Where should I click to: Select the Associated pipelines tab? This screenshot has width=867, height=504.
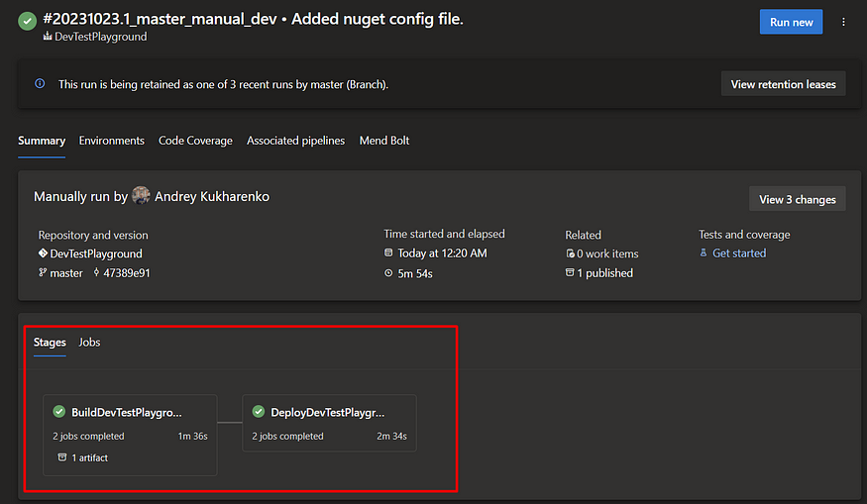pyautogui.click(x=295, y=141)
